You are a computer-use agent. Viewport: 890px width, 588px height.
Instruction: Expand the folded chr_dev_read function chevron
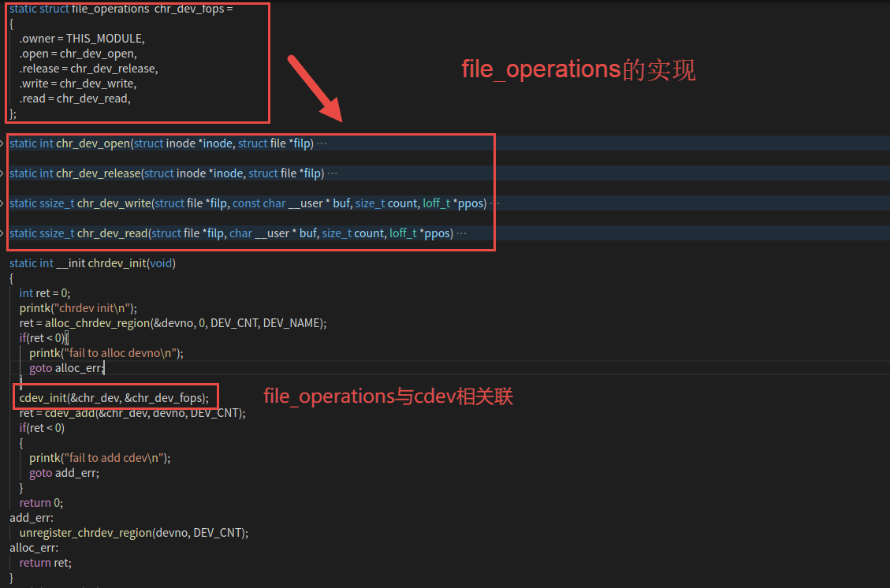(2, 233)
